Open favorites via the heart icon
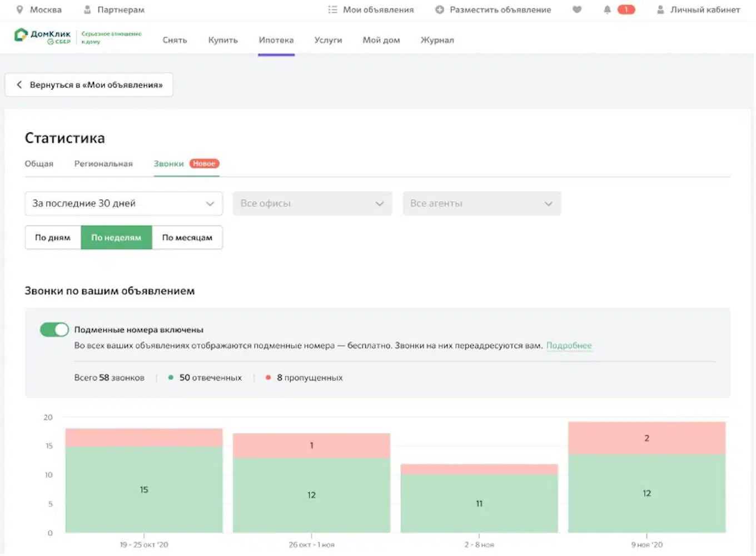Image resolution: width=756 pixels, height=556 pixels. (577, 9)
